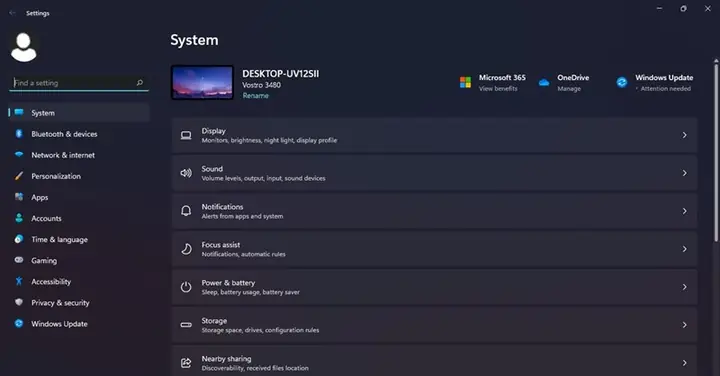The image size is (720, 376).
Task: Click the vertical scrollbar on right
Action: [x=715, y=152]
